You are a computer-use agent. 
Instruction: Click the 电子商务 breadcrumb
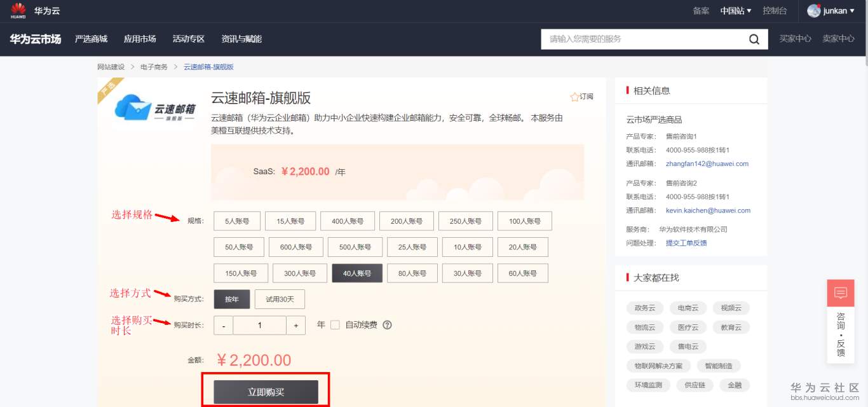point(154,67)
